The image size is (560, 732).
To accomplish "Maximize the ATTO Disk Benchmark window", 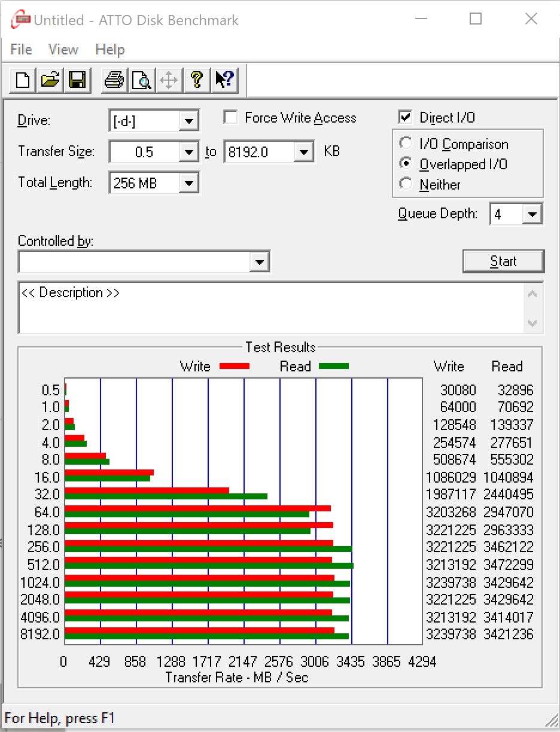I will coord(476,19).
